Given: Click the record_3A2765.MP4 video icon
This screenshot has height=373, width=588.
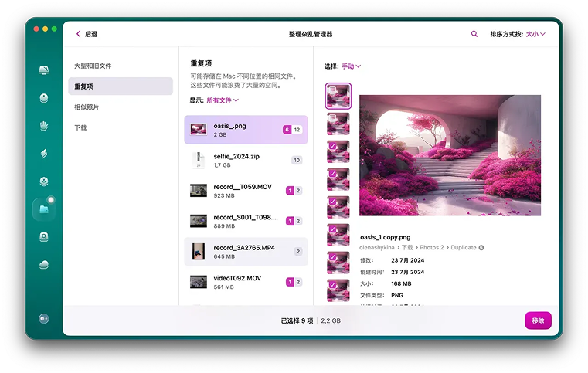Looking at the screenshot, I should click(199, 252).
